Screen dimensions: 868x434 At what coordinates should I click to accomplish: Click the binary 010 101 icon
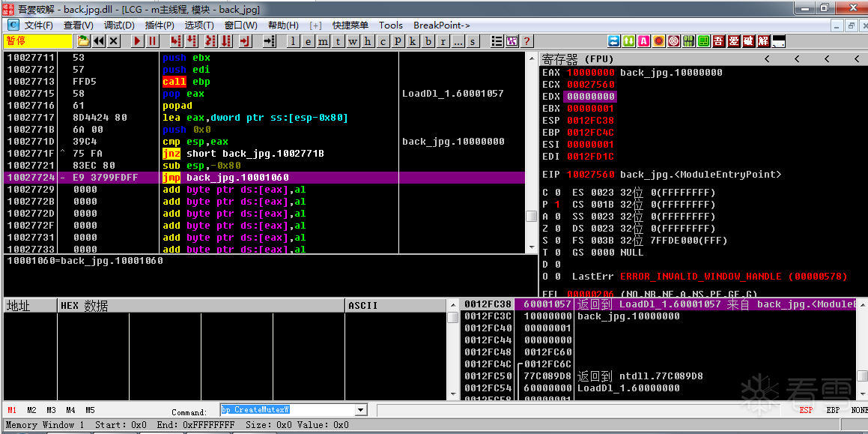pos(689,41)
